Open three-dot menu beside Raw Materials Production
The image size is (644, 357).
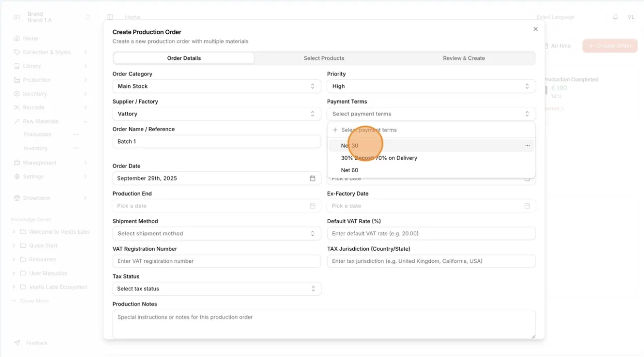tap(76, 134)
